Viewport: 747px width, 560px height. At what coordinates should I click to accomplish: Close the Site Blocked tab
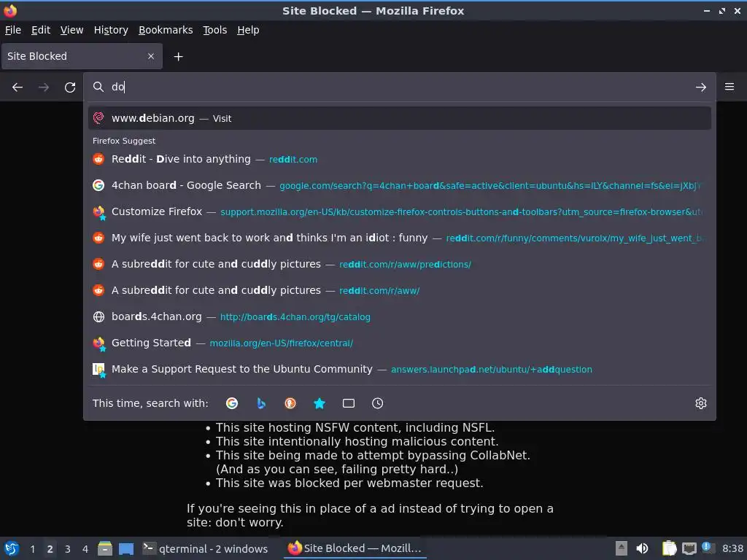(151, 56)
